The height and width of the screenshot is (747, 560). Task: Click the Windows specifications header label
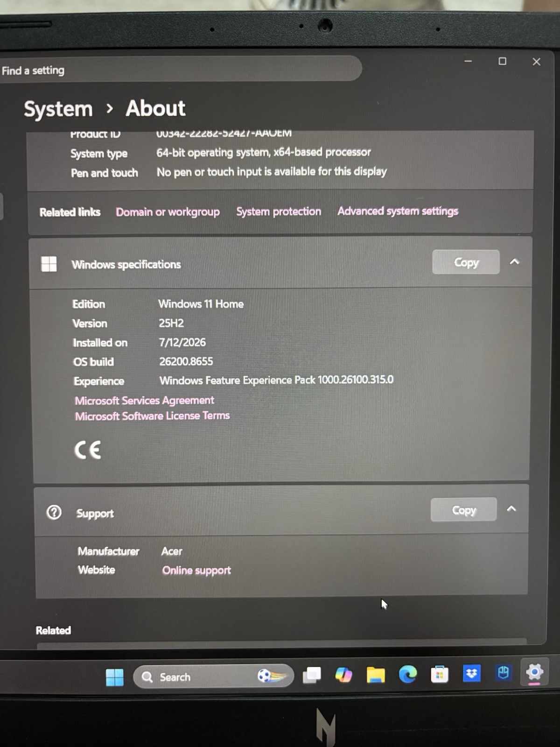click(x=126, y=264)
